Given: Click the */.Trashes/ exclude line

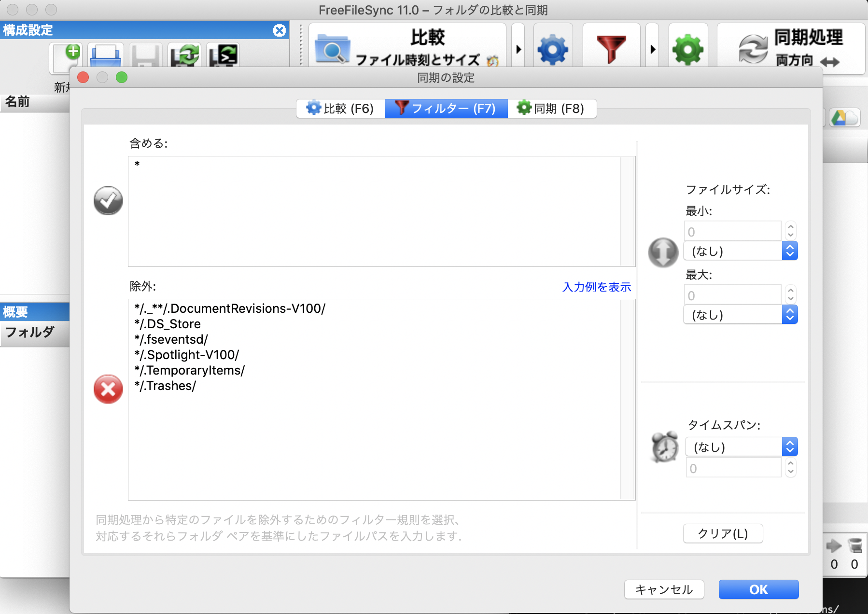Looking at the screenshot, I should point(165,386).
